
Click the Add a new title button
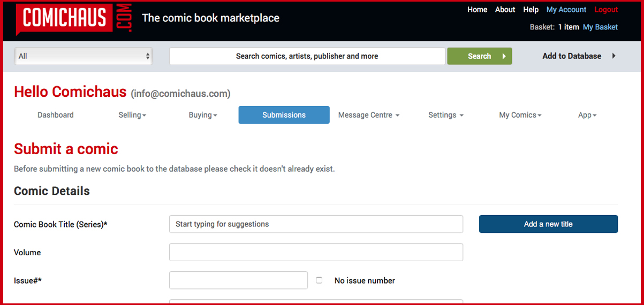[548, 224]
